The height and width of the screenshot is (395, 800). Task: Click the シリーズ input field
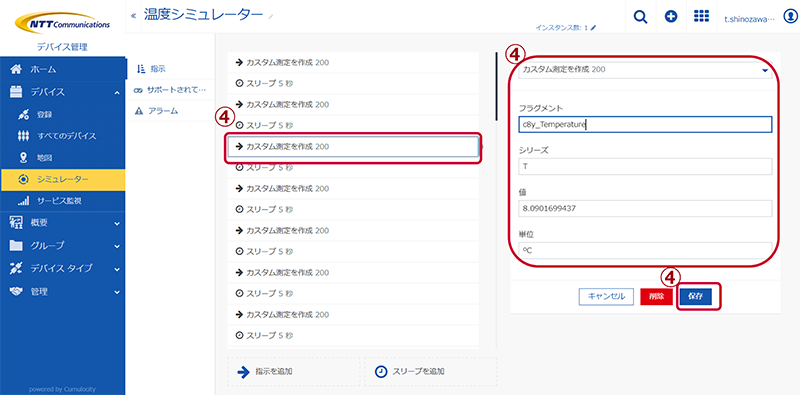coord(645,166)
